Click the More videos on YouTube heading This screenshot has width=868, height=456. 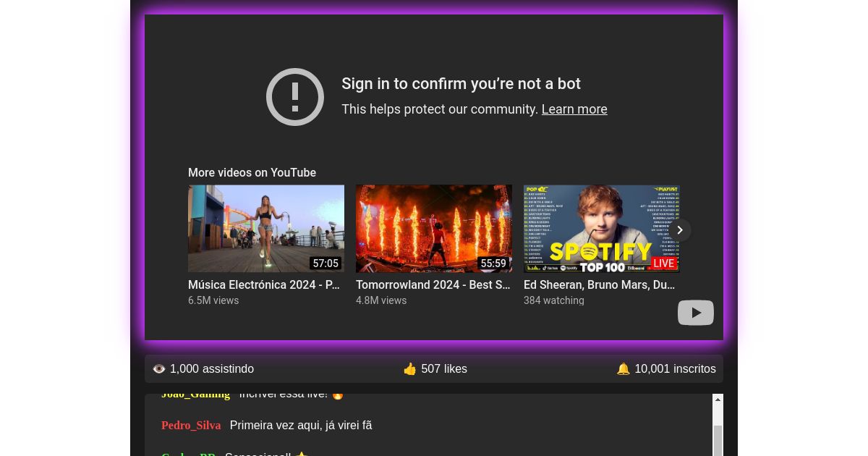point(252,172)
